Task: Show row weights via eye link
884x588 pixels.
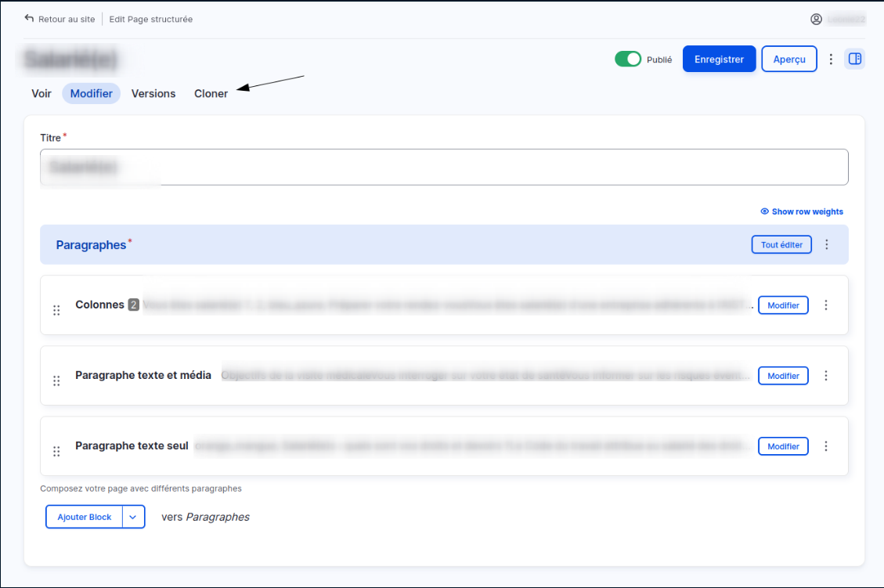Action: click(x=802, y=211)
